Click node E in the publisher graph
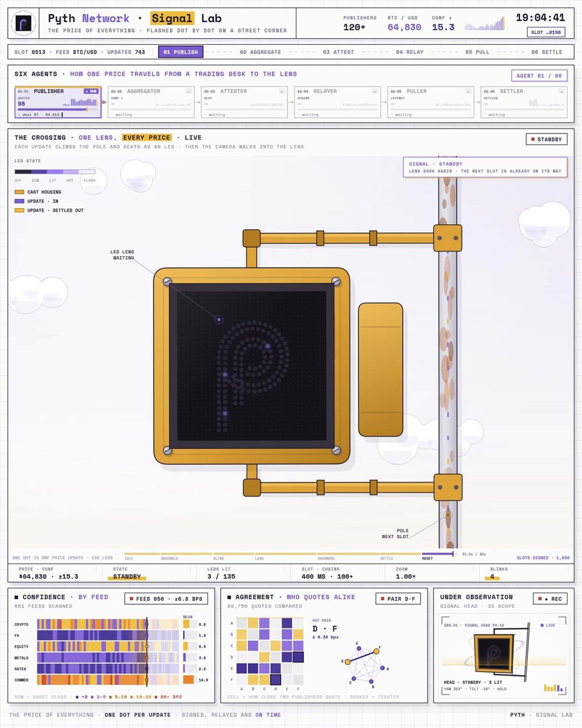Screen dimensions: 582x728 (x=360, y=647)
